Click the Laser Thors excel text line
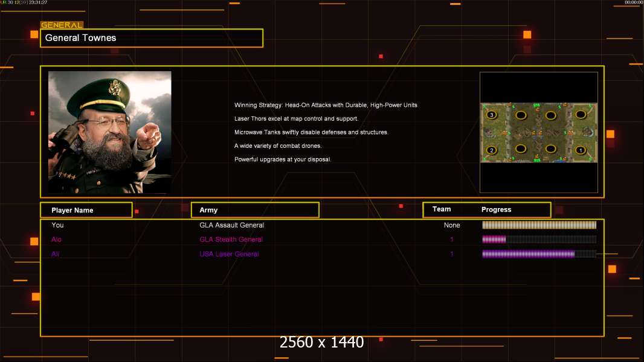Screen dimensions: 644x362 pos(296,118)
